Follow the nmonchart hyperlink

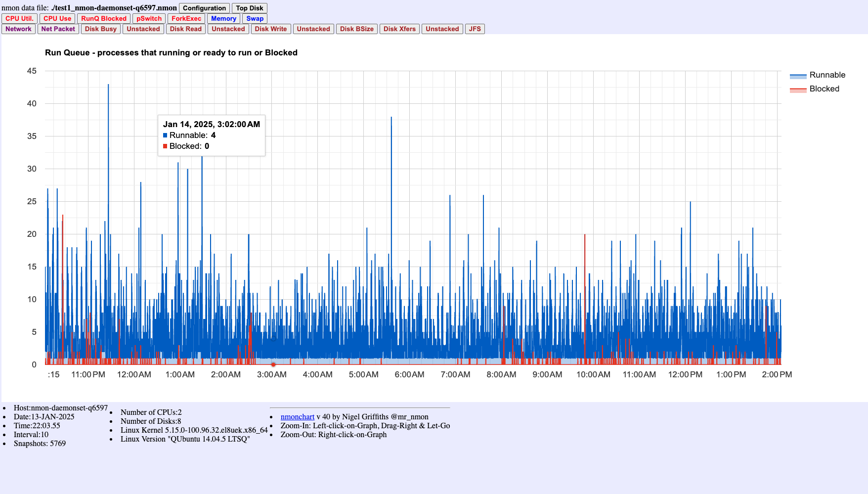click(297, 416)
